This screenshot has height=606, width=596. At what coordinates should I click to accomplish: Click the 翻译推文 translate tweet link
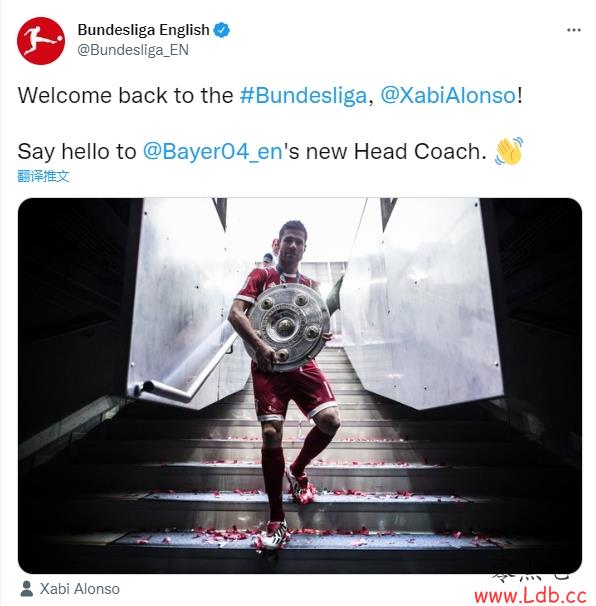[43, 176]
